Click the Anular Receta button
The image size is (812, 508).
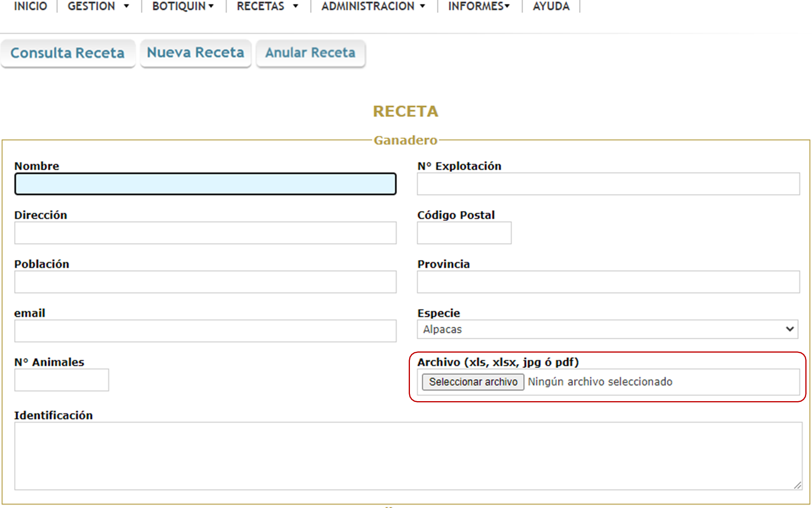coord(310,52)
